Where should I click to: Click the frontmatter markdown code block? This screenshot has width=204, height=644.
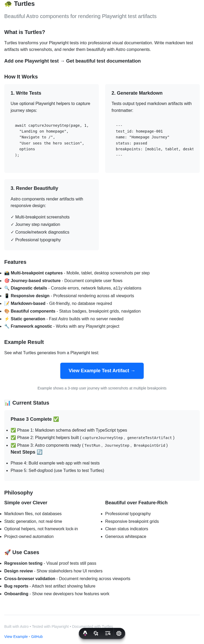pyautogui.click(x=152, y=140)
